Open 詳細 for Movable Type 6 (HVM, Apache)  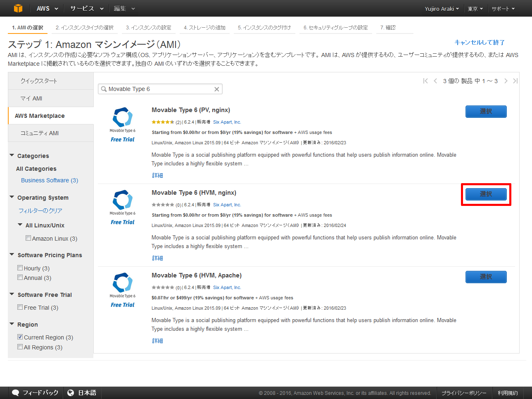[x=157, y=341]
